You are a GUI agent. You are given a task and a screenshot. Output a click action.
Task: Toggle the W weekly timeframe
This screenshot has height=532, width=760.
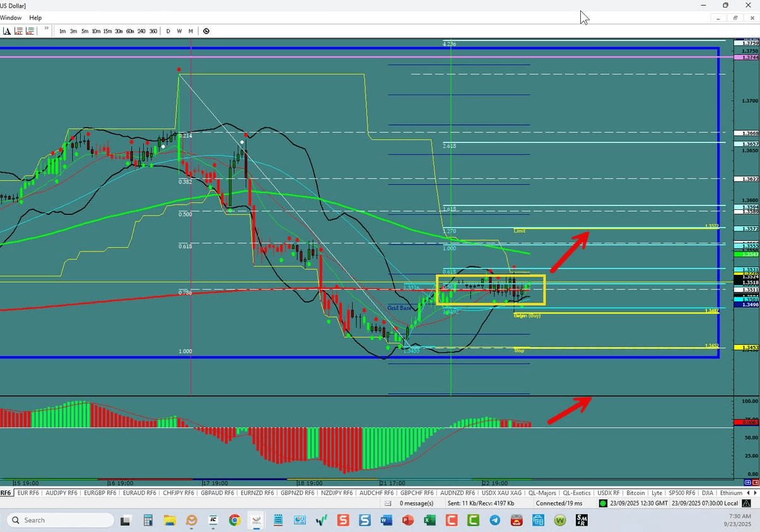coord(180,31)
